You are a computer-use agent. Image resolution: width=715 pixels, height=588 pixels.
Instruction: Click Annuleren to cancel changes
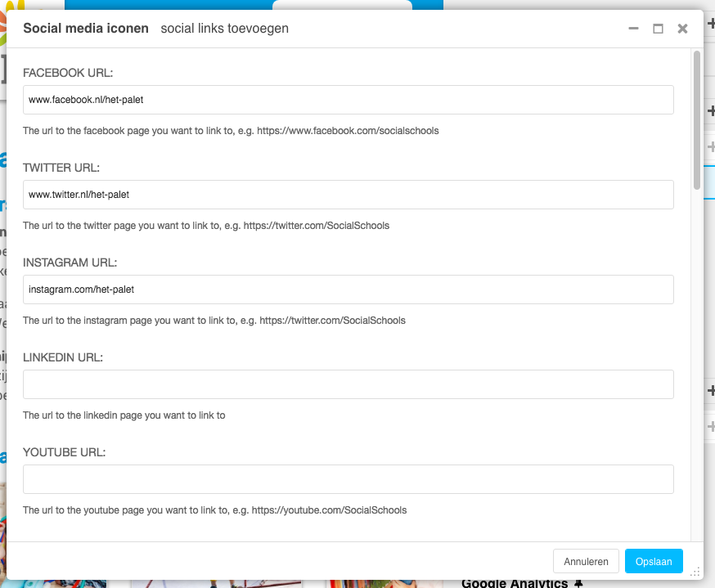coord(586,561)
